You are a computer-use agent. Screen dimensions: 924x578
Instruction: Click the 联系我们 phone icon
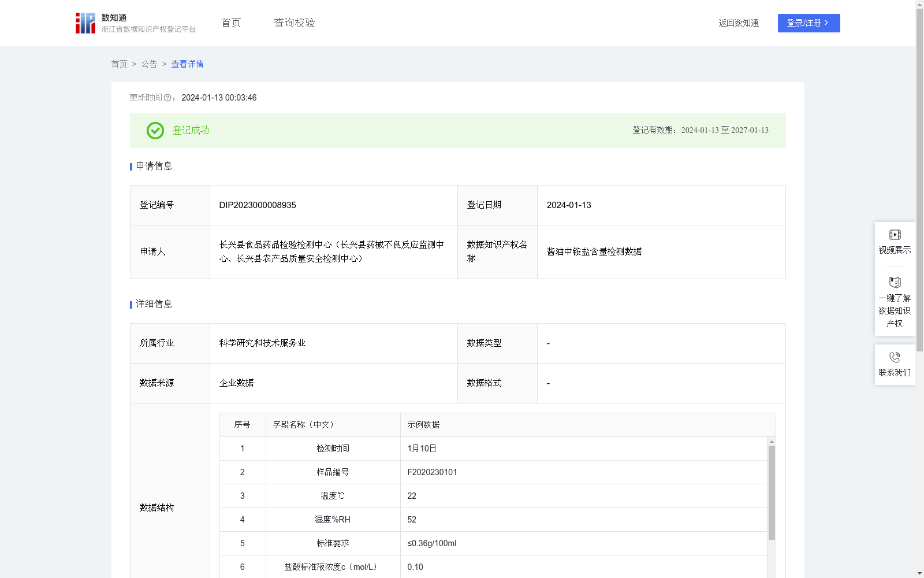click(895, 357)
